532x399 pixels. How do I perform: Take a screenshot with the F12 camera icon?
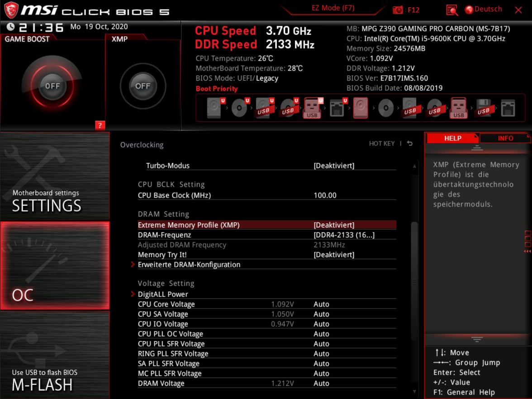pyautogui.click(x=397, y=10)
